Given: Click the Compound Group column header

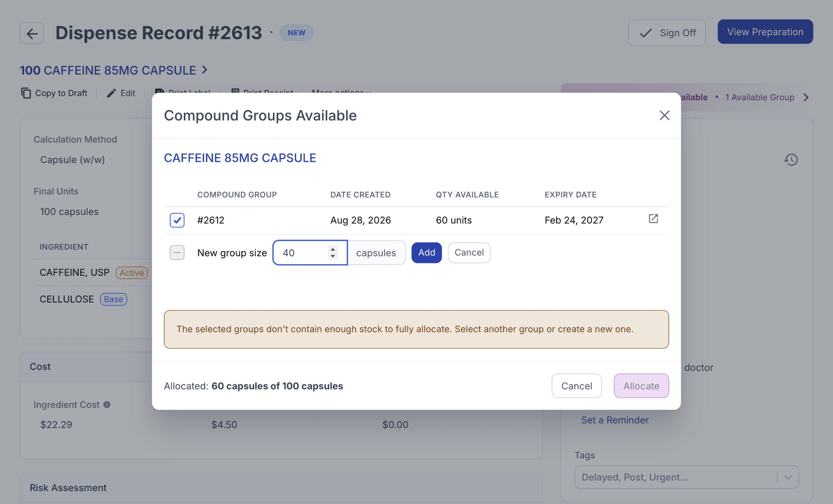Looking at the screenshot, I should tap(237, 195).
